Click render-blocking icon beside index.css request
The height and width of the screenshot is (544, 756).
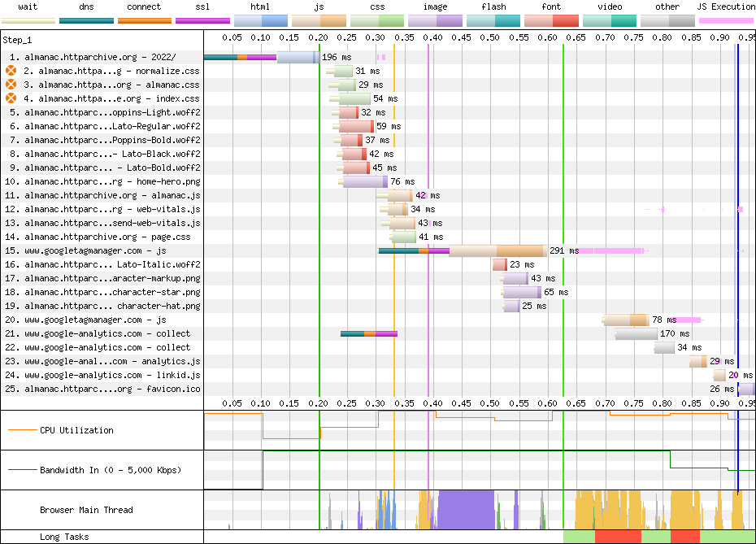coord(11,98)
